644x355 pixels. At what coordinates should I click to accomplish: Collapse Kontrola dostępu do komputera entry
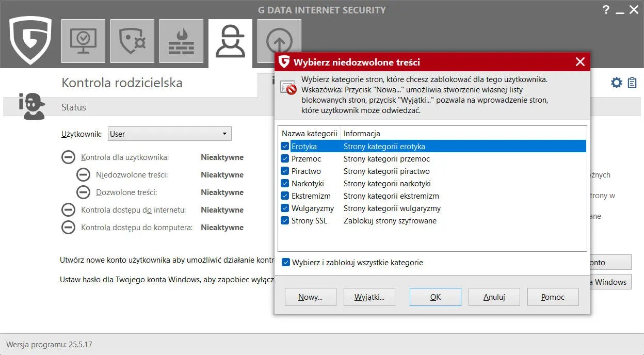coord(68,227)
